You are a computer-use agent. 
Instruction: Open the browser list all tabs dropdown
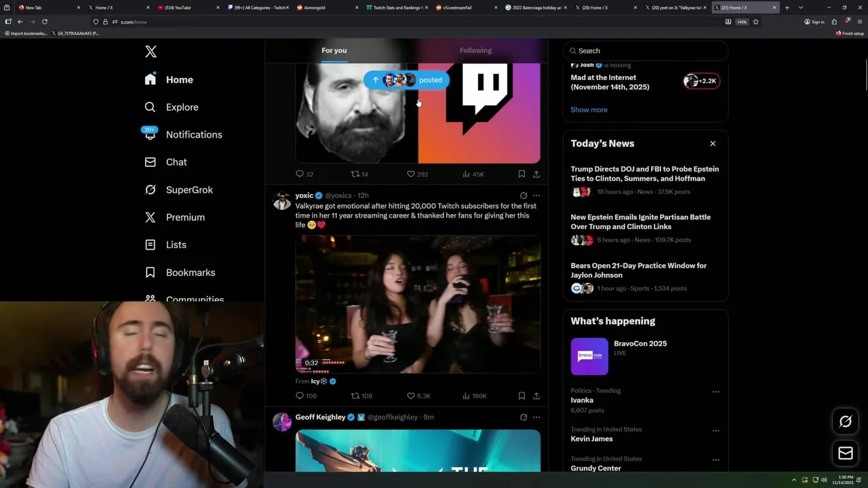(x=800, y=7)
